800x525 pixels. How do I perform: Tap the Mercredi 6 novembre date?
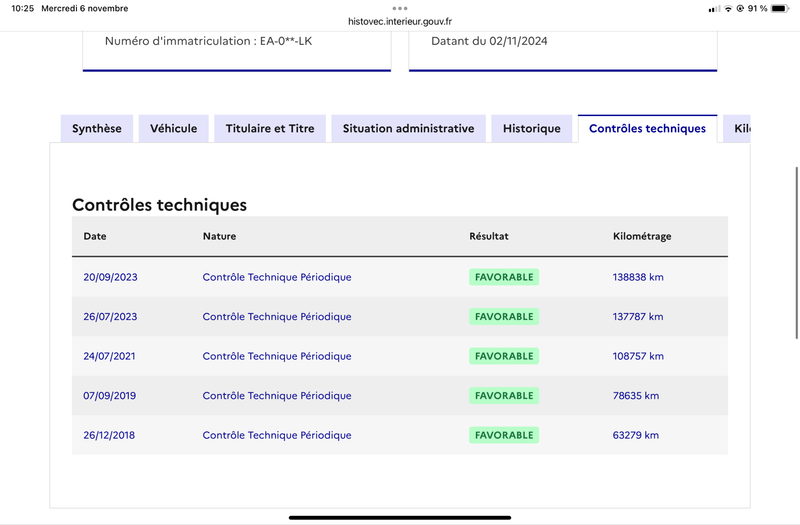coord(85,8)
